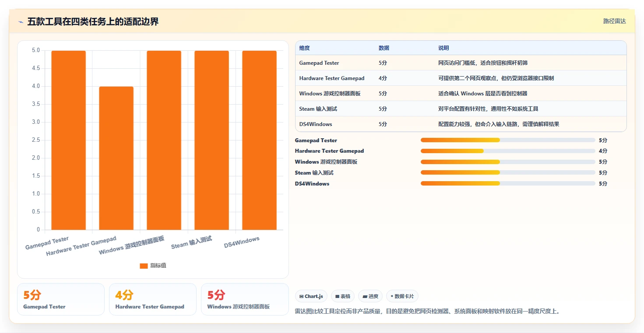
Task: Select the Windows 游戏控制器面板 table cell
Action: pyautogui.click(x=330, y=94)
